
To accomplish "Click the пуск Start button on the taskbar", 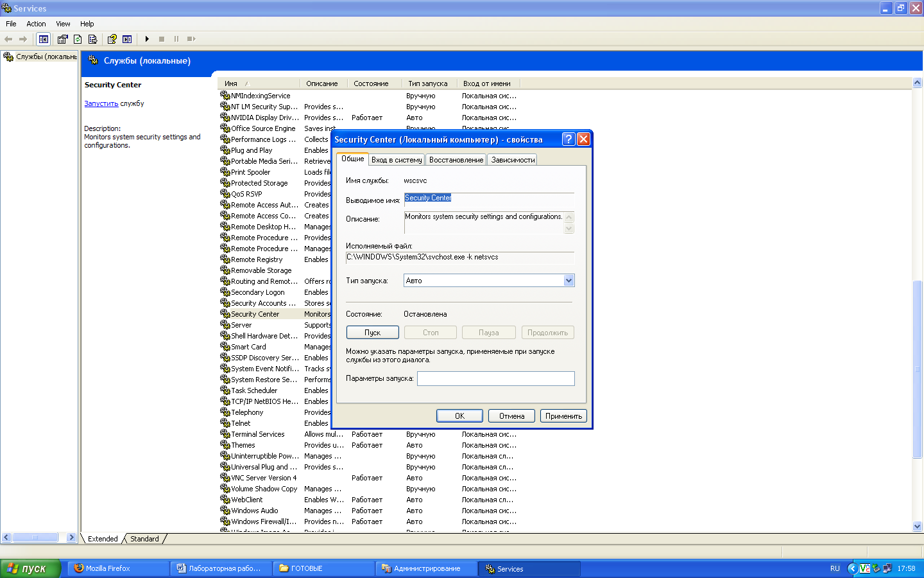I will click(30, 568).
